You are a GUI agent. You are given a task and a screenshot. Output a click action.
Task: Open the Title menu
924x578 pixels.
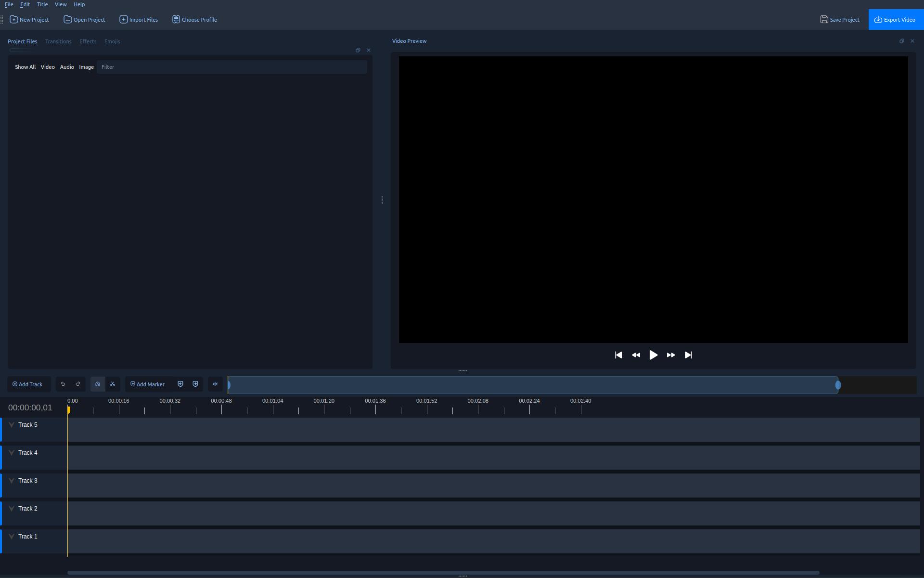click(x=42, y=4)
